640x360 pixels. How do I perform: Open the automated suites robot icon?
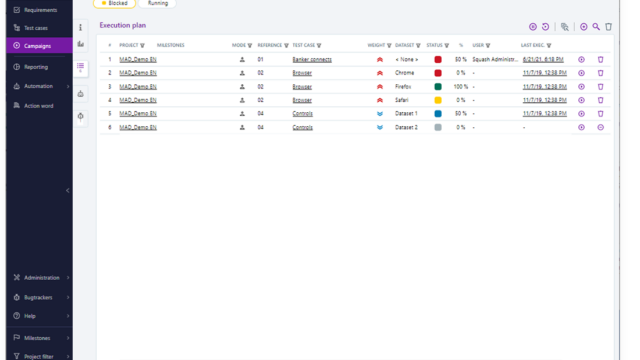tap(80, 94)
